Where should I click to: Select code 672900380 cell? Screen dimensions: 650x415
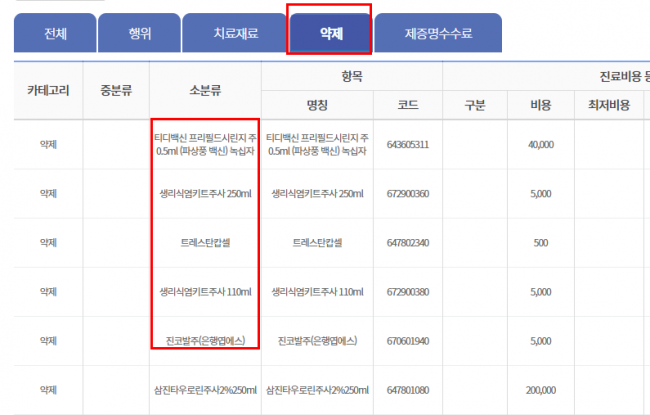(x=408, y=292)
